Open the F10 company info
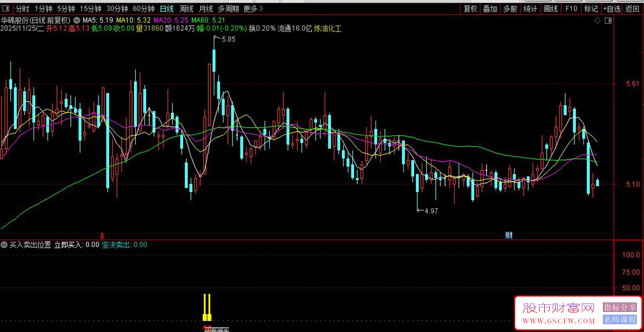This screenshot has width=644, height=332. click(x=571, y=8)
